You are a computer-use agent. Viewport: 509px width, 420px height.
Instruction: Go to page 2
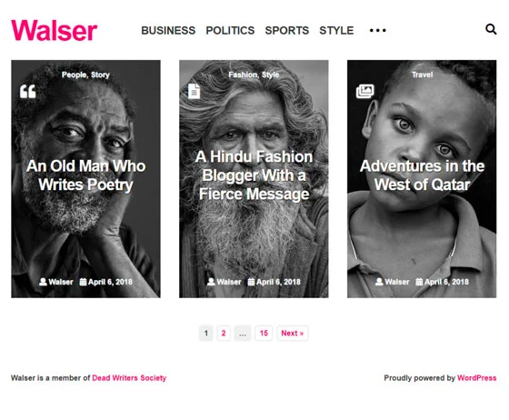(224, 333)
